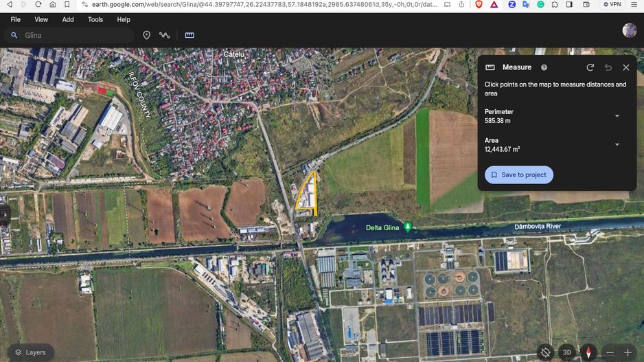644x362 pixels.
Task: Open the Extensions puzzle icon
Action: pos(555,5)
